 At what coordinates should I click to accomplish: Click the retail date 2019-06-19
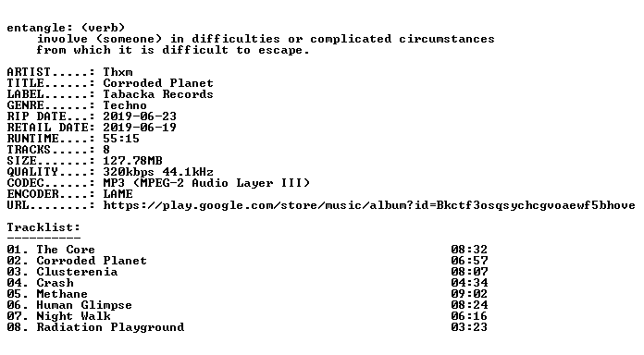point(140,128)
